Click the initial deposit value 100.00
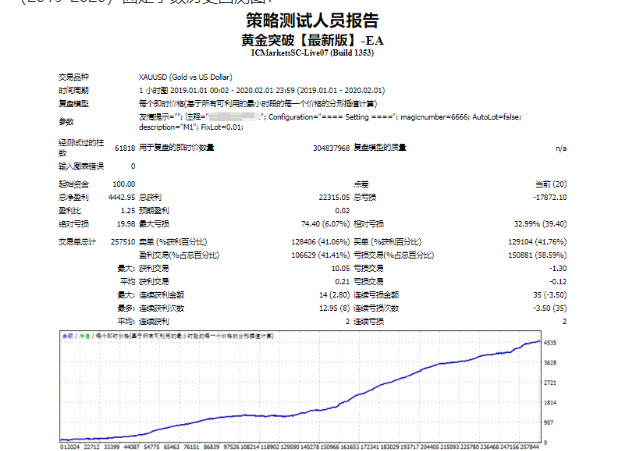This screenshot has width=638, height=451. pyautogui.click(x=124, y=184)
